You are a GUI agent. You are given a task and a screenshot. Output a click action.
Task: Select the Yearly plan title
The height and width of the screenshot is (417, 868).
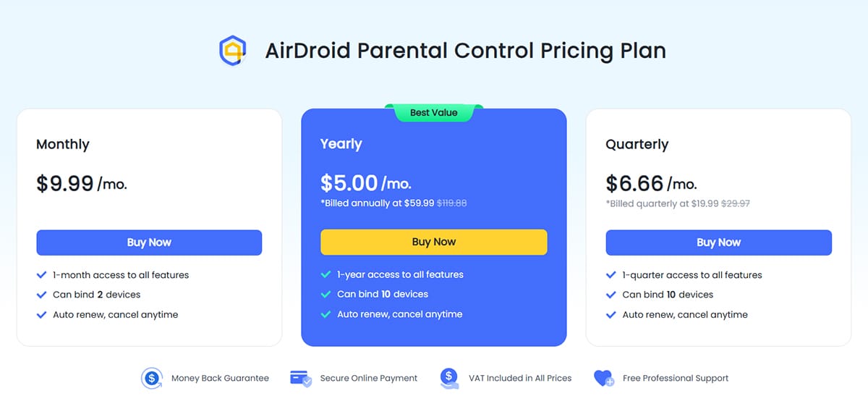click(x=341, y=144)
